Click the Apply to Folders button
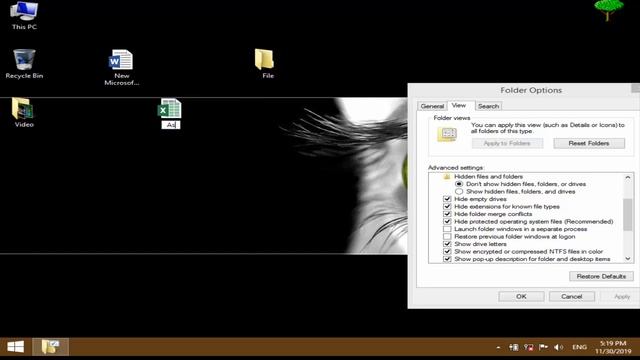This screenshot has width=640, height=360. (x=507, y=143)
